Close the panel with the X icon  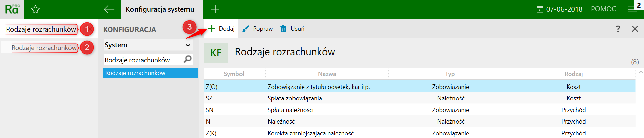click(x=635, y=29)
